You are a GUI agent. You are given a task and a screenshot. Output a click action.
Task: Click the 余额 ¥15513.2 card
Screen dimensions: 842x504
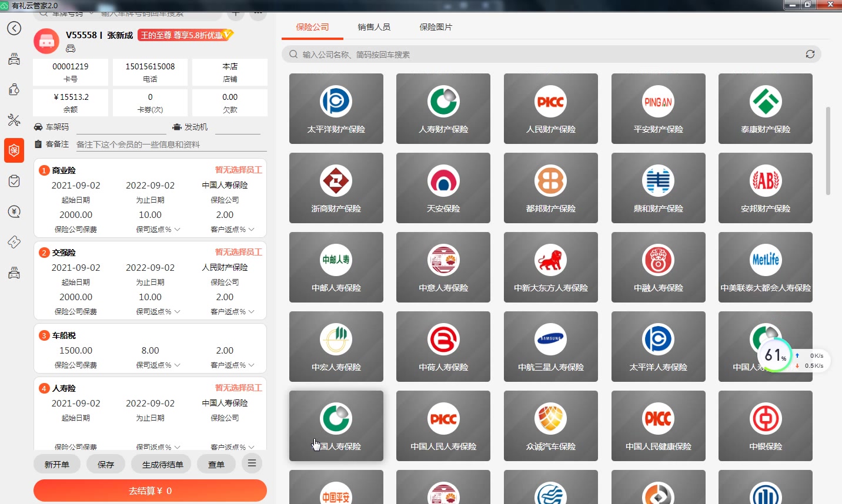pyautogui.click(x=71, y=103)
